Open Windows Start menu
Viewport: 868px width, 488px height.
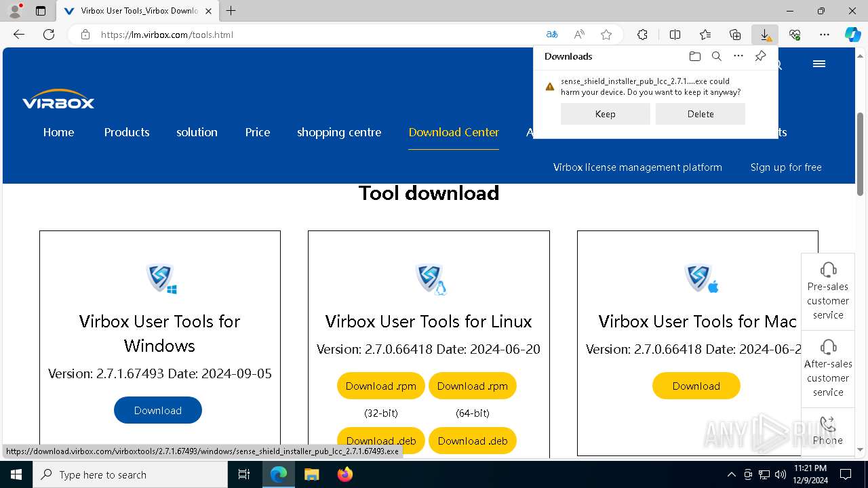[16, 474]
